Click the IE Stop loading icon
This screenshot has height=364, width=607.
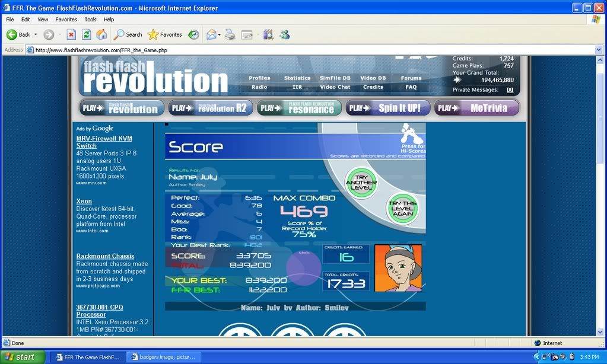(71, 34)
